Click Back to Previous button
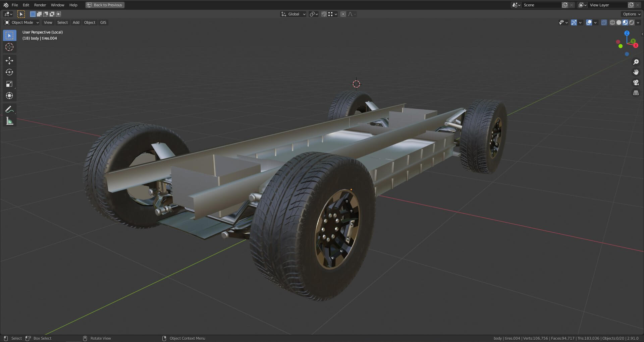 [105, 5]
